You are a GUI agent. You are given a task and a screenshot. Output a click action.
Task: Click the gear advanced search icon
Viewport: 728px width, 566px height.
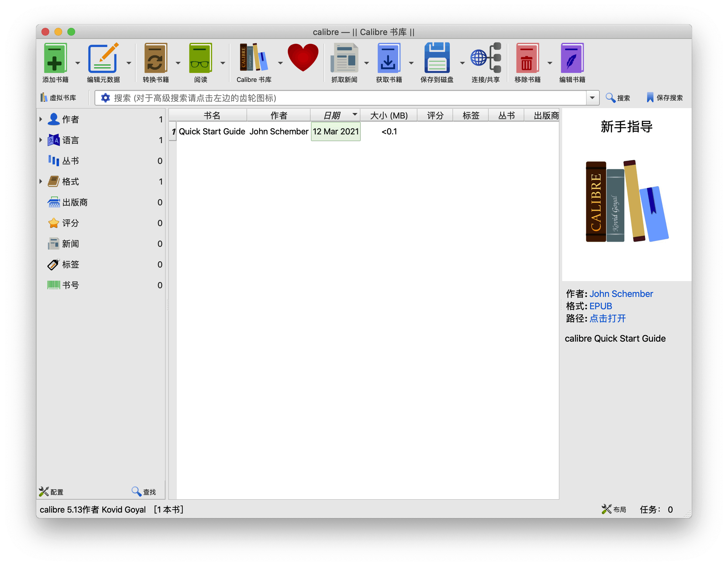click(105, 98)
